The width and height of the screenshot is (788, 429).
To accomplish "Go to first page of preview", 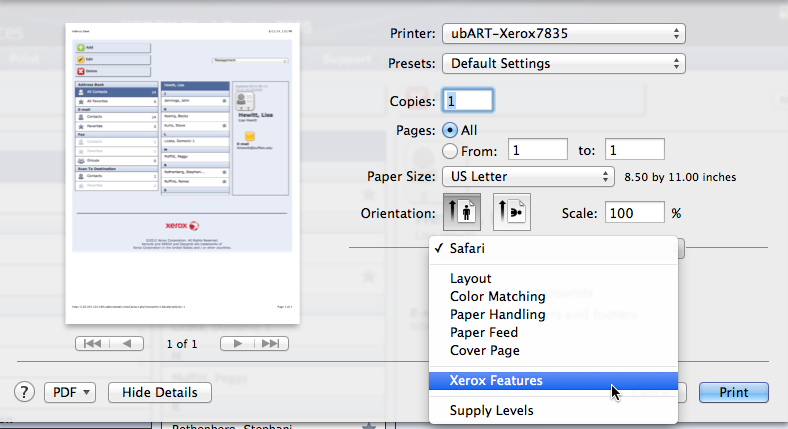I will [x=91, y=343].
